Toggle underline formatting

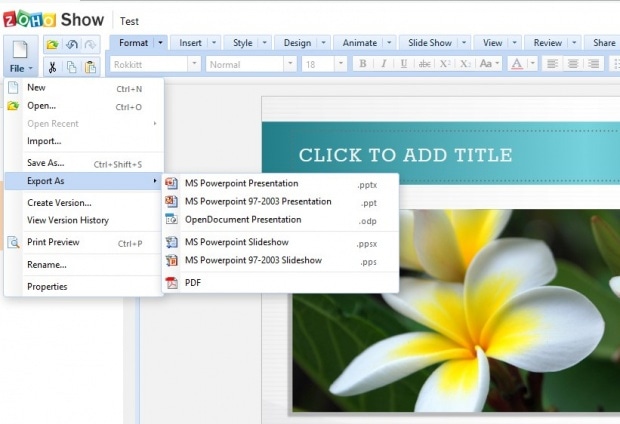pos(403,64)
